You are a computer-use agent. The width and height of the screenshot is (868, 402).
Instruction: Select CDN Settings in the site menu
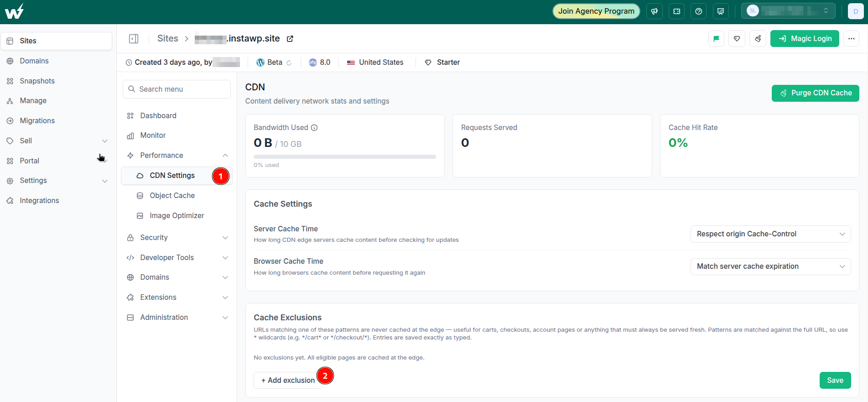click(177, 176)
